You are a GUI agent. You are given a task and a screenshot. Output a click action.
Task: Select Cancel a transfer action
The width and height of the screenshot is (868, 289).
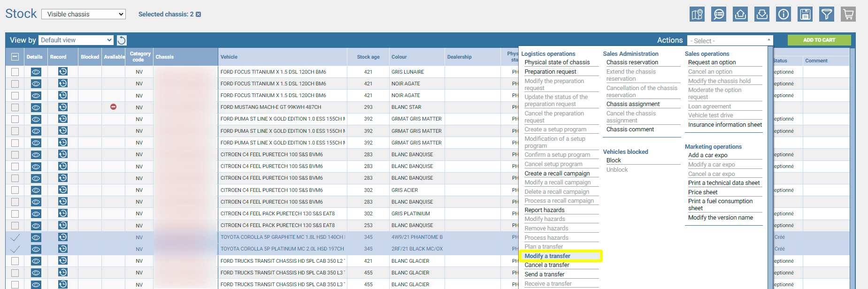pyautogui.click(x=547, y=265)
